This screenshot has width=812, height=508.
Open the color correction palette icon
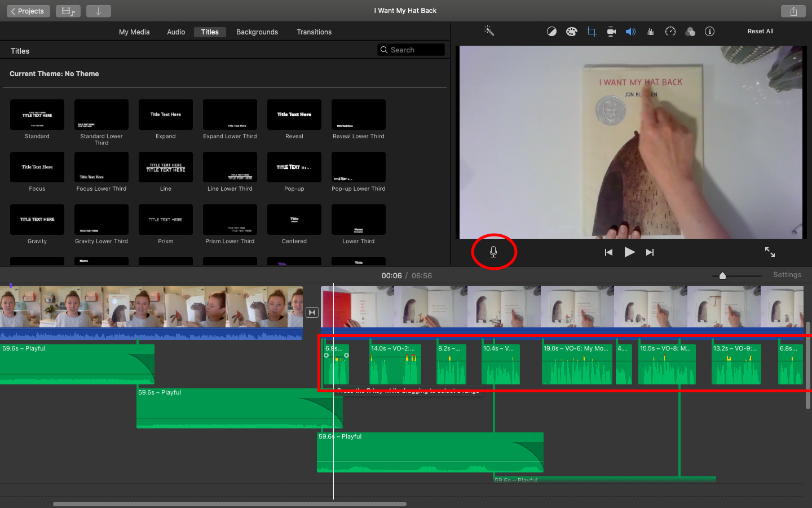coord(571,32)
